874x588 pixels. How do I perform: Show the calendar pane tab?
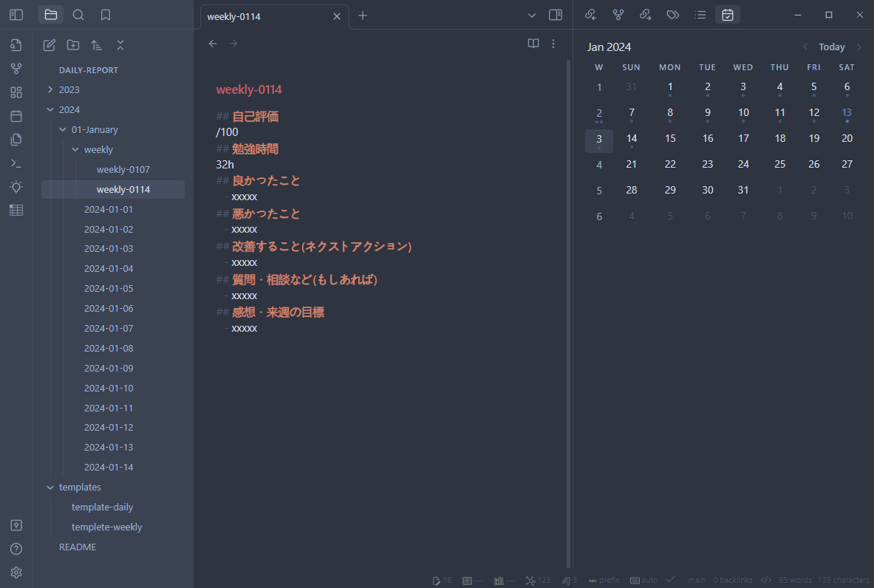(x=728, y=15)
